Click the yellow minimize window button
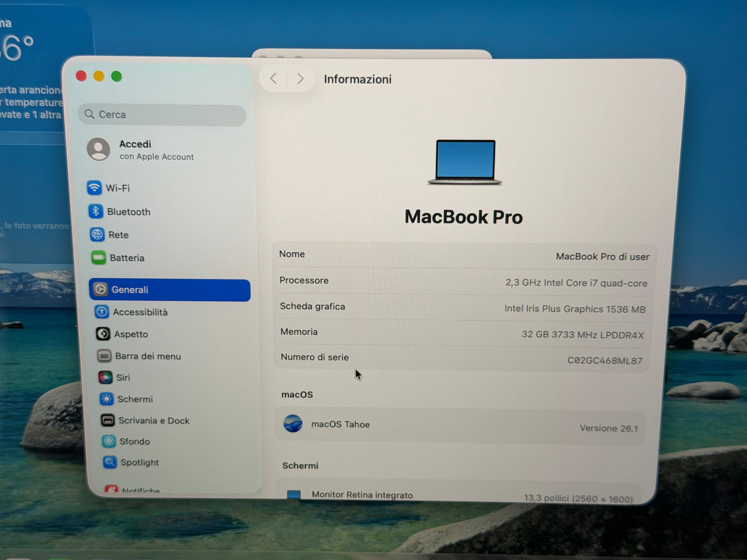Screen dimensions: 747x560 click(99, 76)
